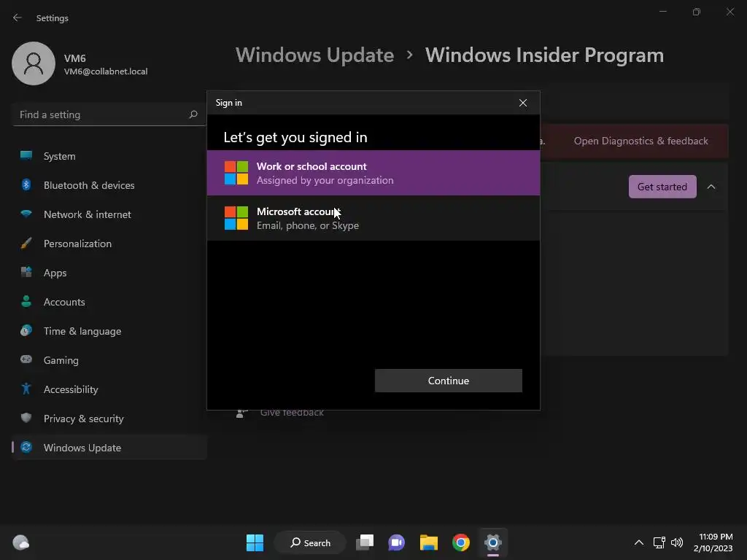This screenshot has width=747, height=560.
Task: Click the Time & language globe clock icon
Action: [x=26, y=330]
